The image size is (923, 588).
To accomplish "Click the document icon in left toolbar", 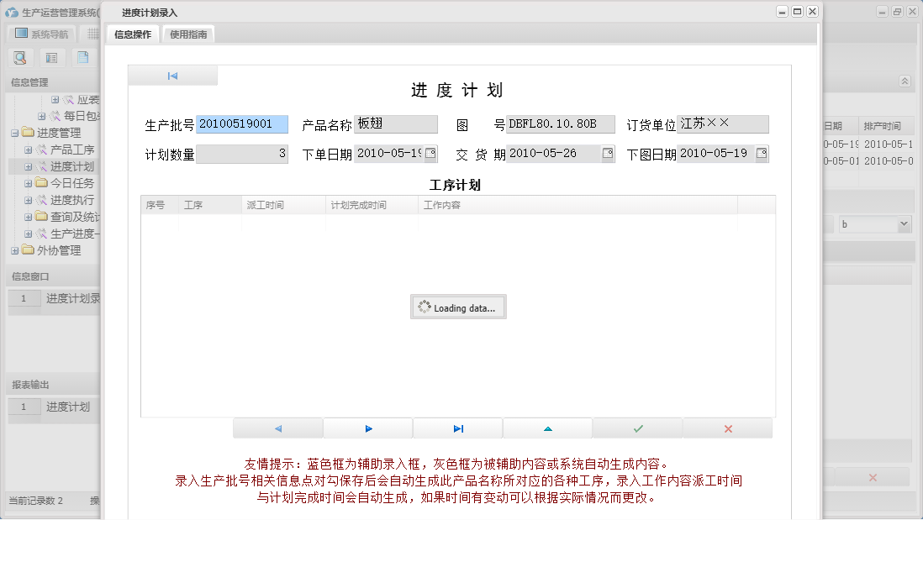I will 82,57.
